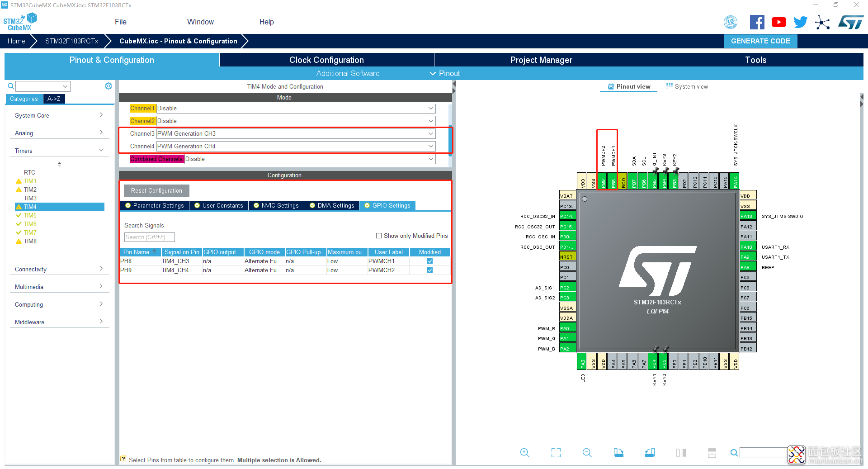Open the User Constants tab
This screenshot has height=469, width=868.
[x=219, y=205]
